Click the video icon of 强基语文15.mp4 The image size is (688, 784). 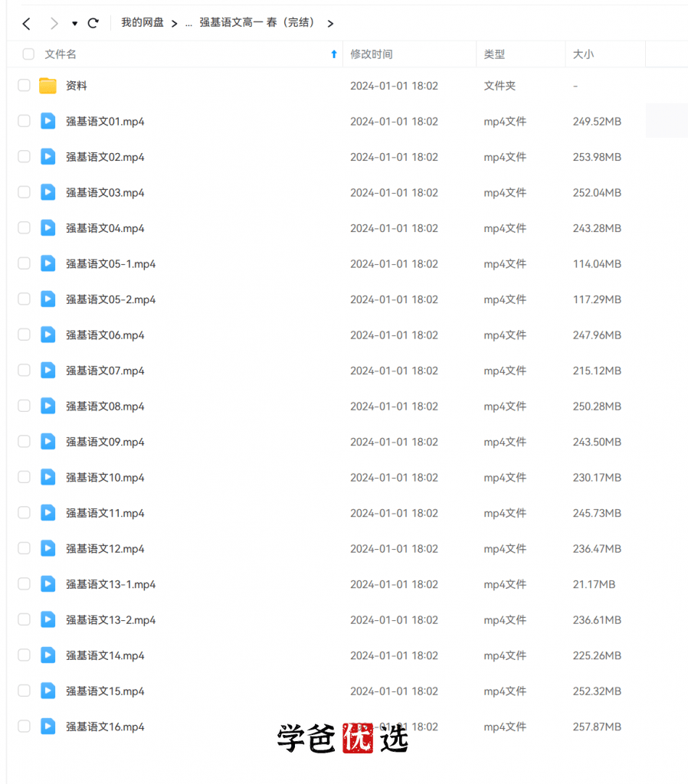pyautogui.click(x=48, y=691)
